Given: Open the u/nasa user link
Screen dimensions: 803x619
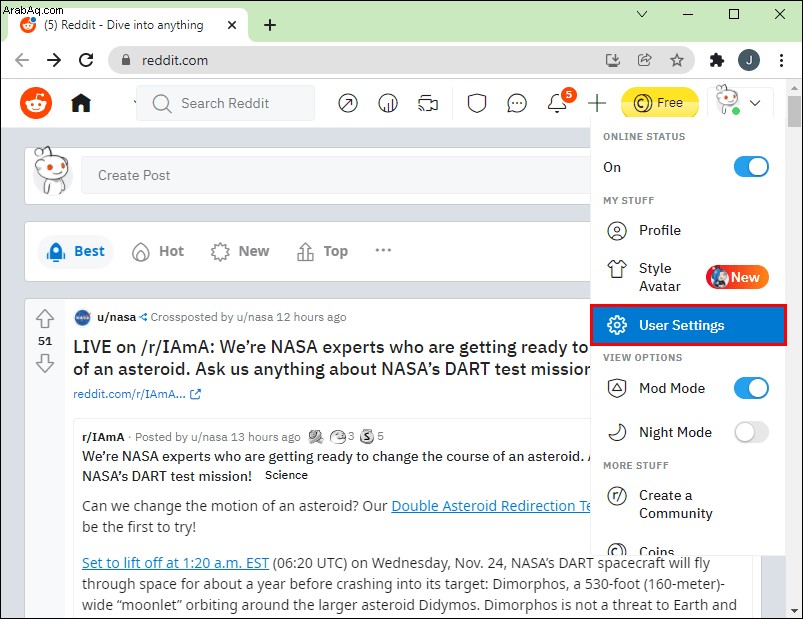Looking at the screenshot, I should click(116, 317).
